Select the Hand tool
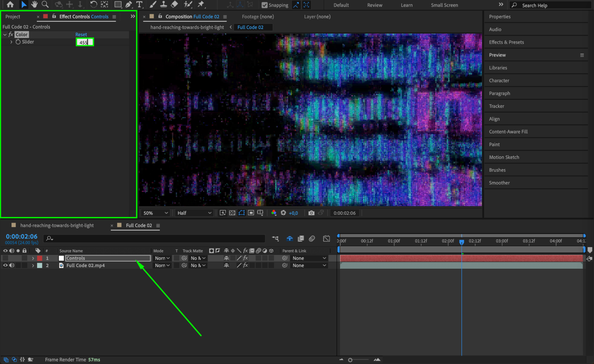This screenshot has width=594, height=364. [34, 4]
